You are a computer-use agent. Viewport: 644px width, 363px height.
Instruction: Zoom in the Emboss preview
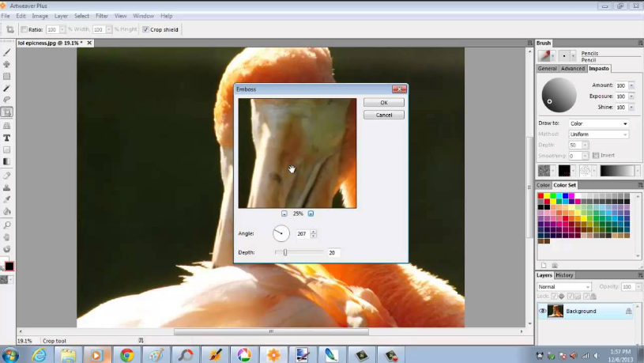[311, 214]
